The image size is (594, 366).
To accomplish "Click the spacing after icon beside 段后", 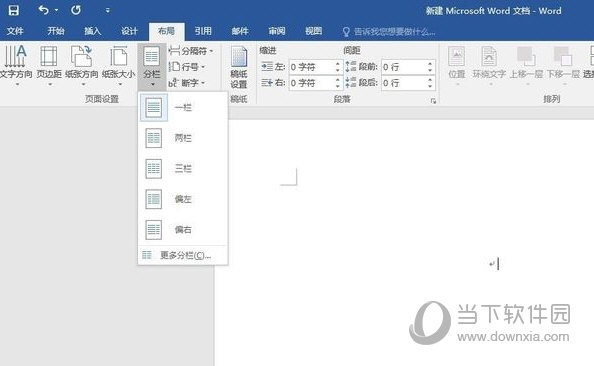I will (x=351, y=83).
